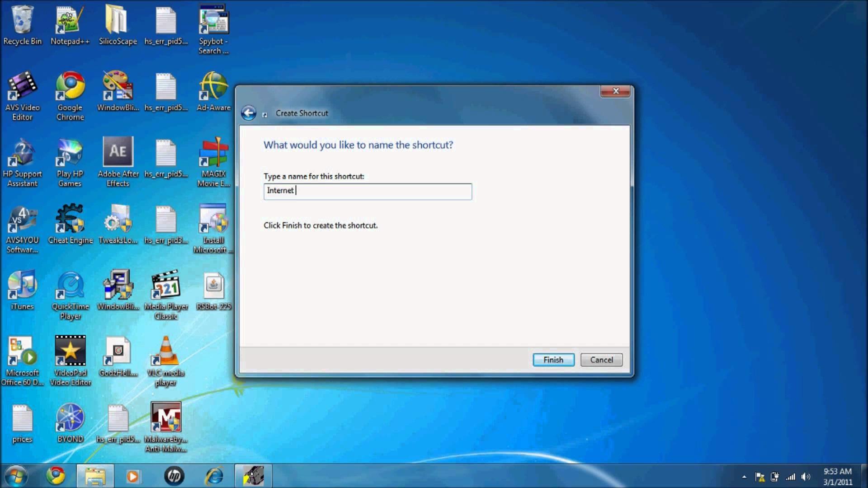Click the Finish button

click(x=553, y=360)
